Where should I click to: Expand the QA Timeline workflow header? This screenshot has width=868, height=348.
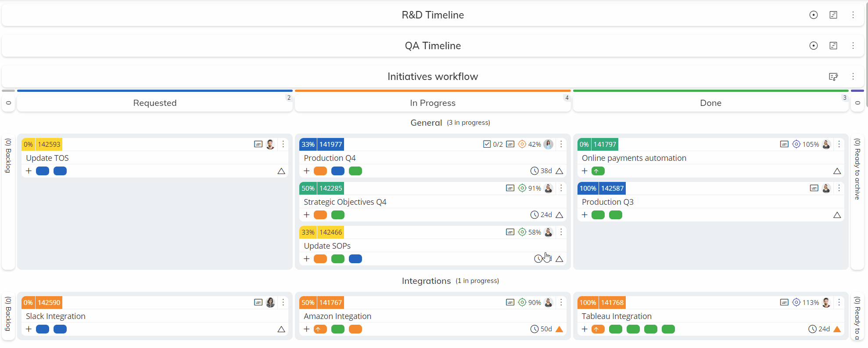[433, 46]
